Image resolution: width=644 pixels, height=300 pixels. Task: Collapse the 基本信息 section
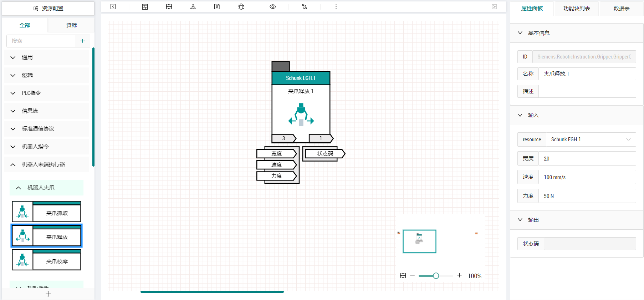pos(520,33)
